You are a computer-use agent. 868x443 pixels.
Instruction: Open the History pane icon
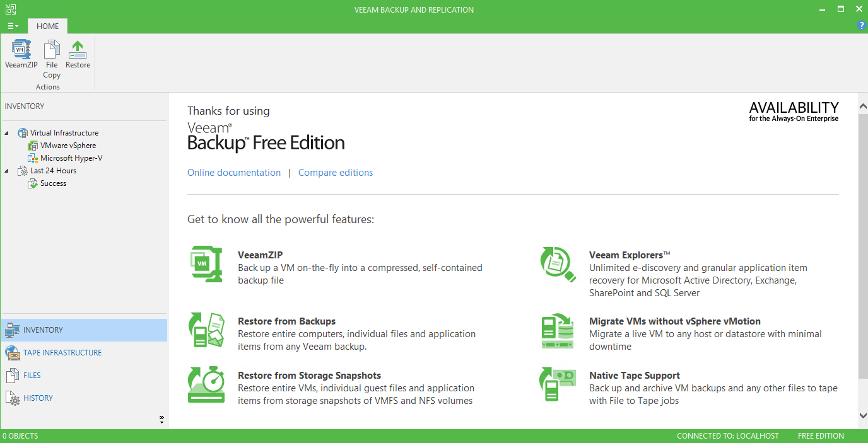pos(13,398)
